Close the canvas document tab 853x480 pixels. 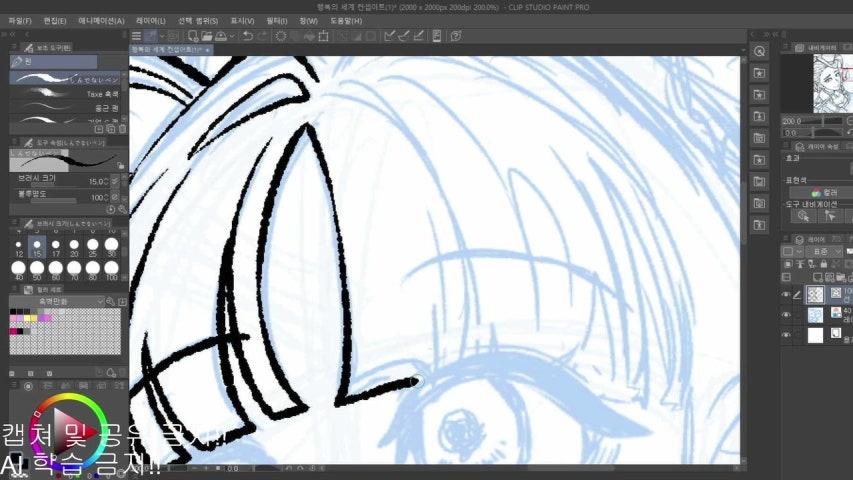208,50
